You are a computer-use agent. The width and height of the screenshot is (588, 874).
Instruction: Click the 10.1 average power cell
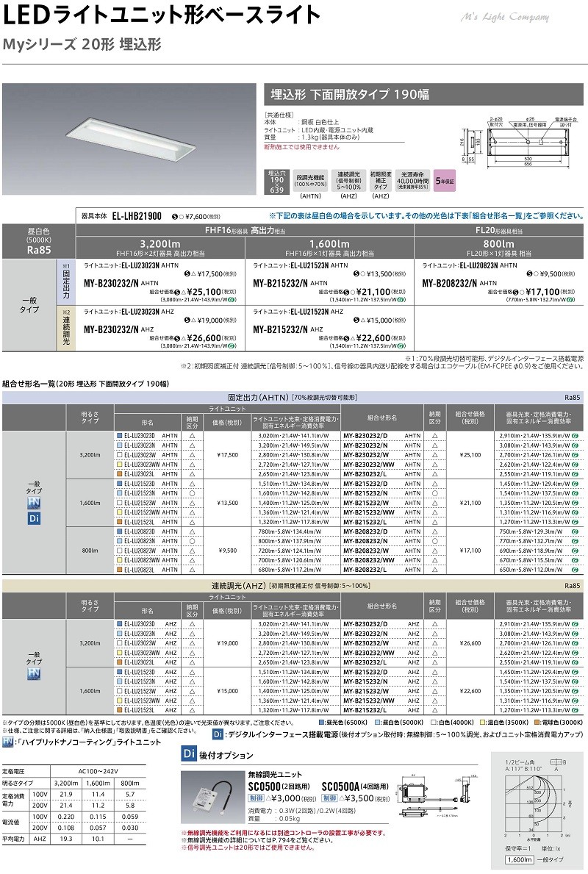tap(98, 839)
